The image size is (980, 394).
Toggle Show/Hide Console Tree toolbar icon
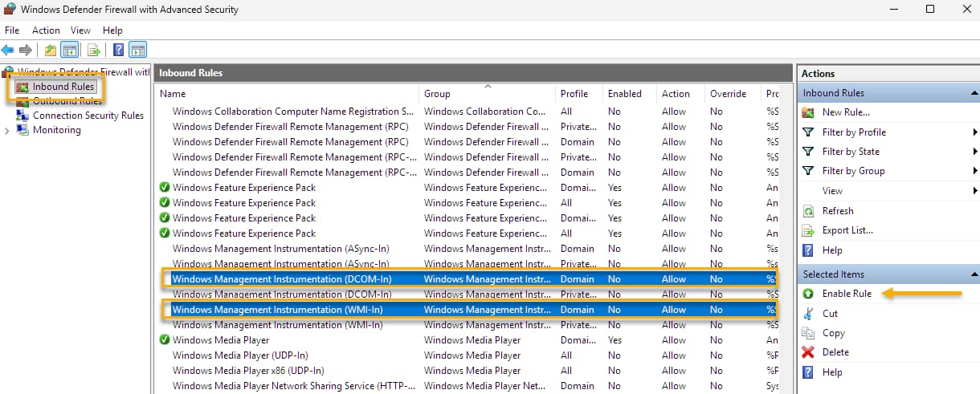tap(70, 50)
